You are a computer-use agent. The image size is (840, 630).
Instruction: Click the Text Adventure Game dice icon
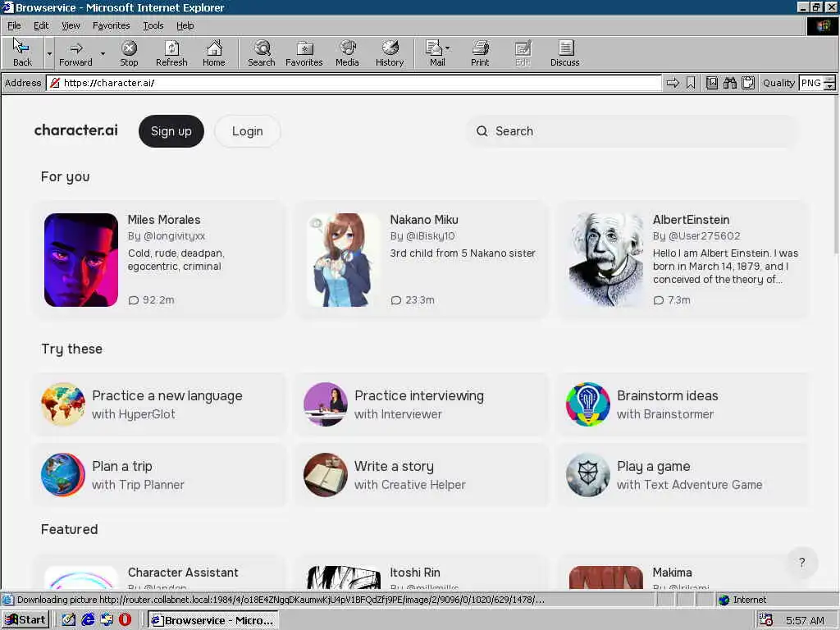pyautogui.click(x=587, y=475)
